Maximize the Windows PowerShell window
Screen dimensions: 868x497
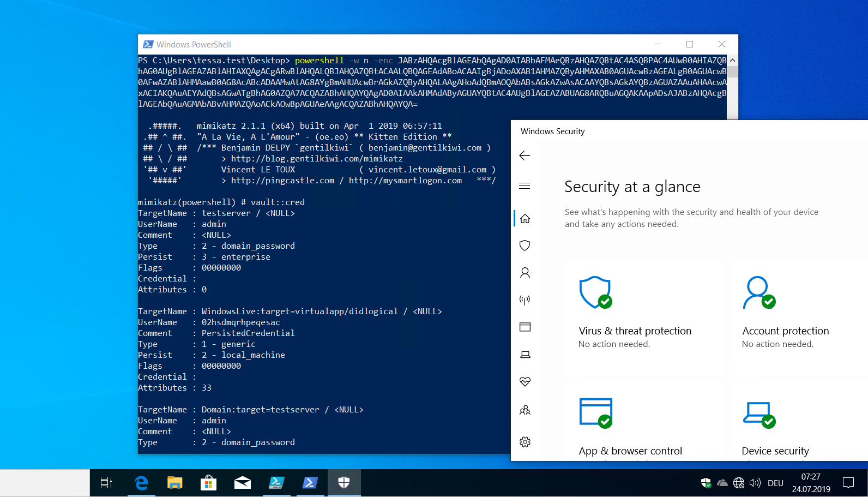(x=690, y=44)
